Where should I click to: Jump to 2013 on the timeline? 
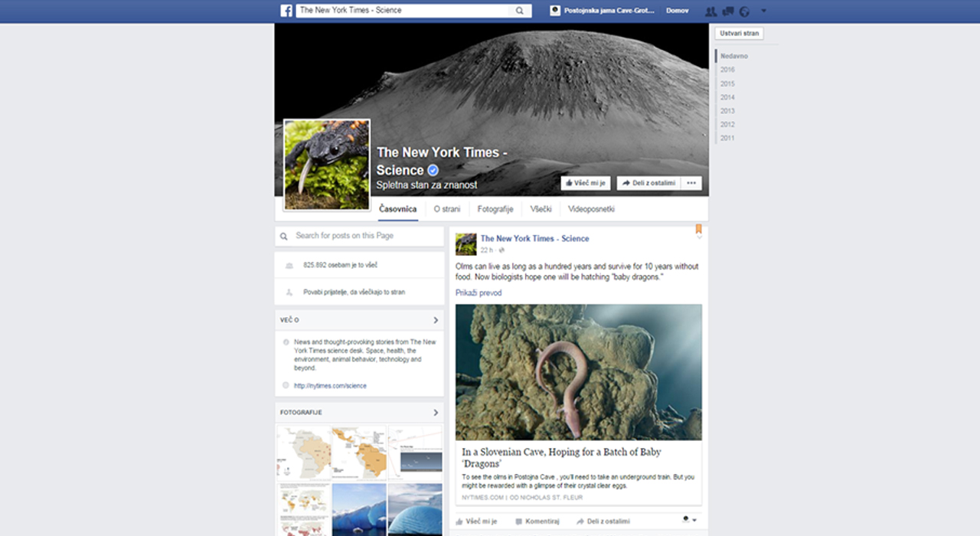pyautogui.click(x=727, y=111)
